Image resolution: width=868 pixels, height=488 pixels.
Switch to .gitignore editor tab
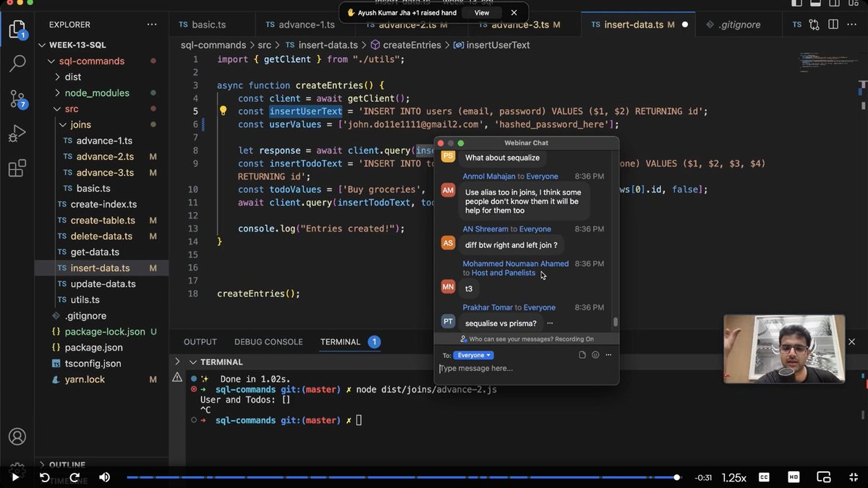point(740,25)
